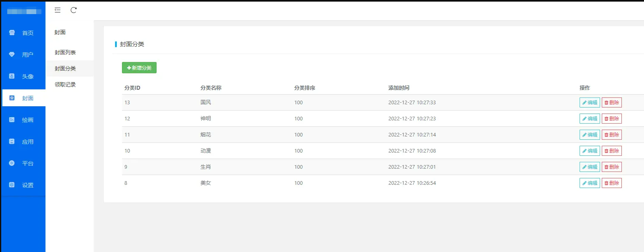Click the 分类名称 column header
Image resolution: width=644 pixels, height=252 pixels.
coord(211,88)
